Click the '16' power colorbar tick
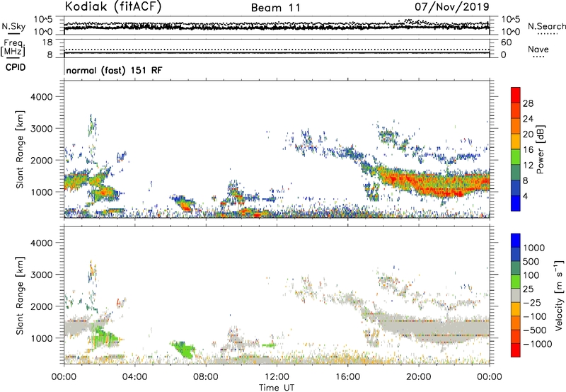 coord(528,150)
